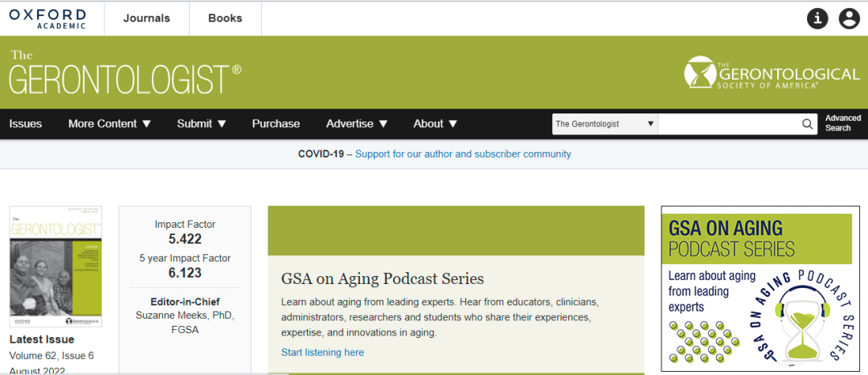Click The Gerontologist journal logo

(x=125, y=72)
